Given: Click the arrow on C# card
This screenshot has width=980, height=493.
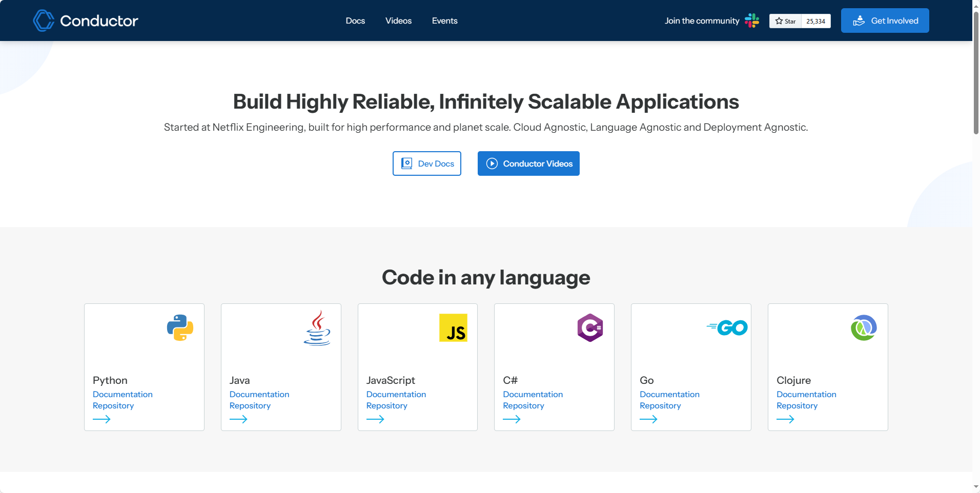Looking at the screenshot, I should [x=512, y=419].
